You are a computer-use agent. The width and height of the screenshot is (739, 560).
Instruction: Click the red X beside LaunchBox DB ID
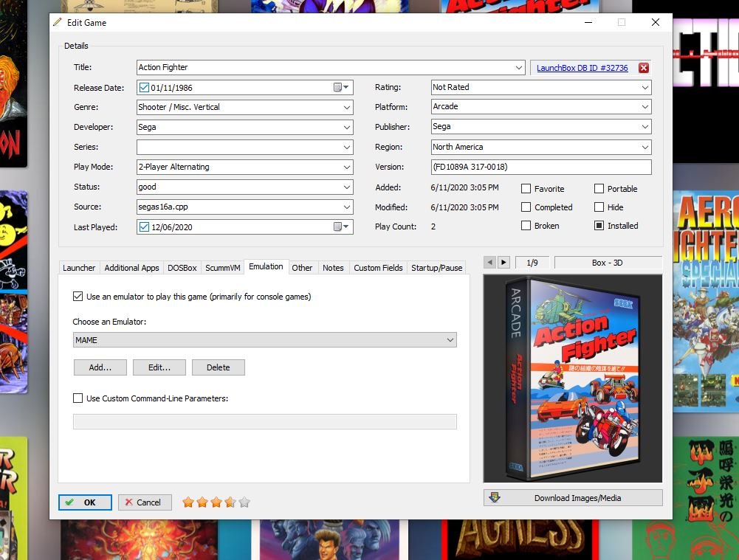click(x=643, y=68)
